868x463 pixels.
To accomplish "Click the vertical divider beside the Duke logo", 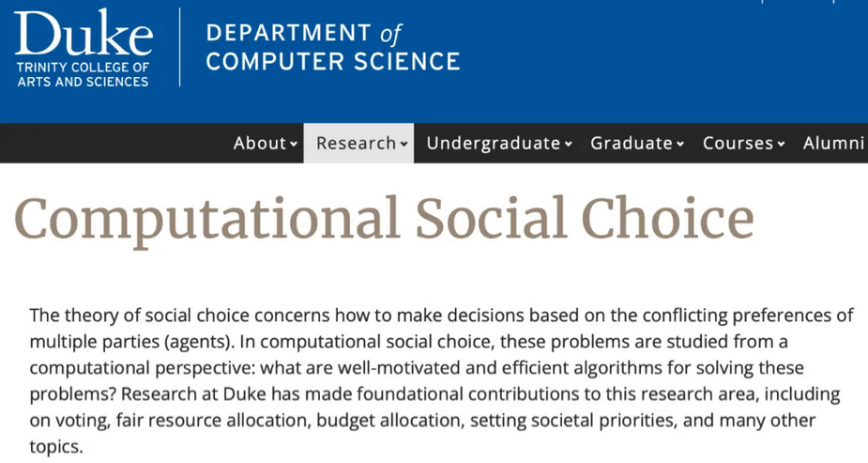I will click(x=180, y=47).
